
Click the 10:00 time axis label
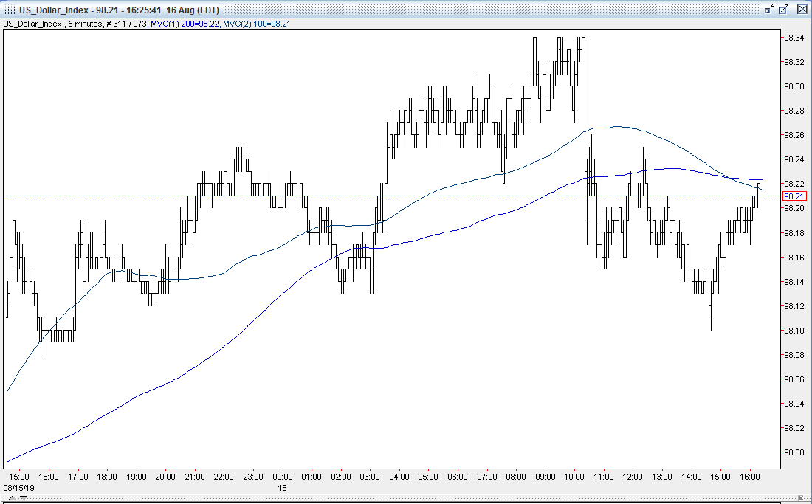pos(574,477)
